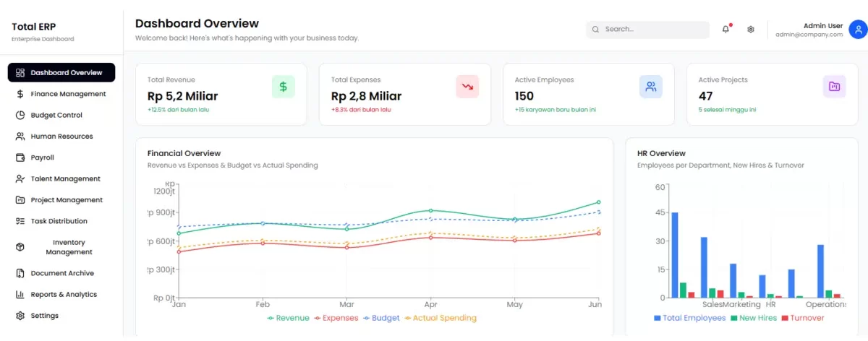This screenshot has width=868, height=341.
Task: Toggle Budget series in chart legend
Action: [x=381, y=318]
